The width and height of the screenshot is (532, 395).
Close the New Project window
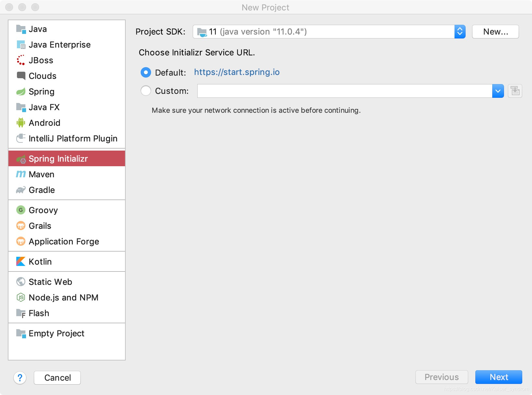point(9,7)
